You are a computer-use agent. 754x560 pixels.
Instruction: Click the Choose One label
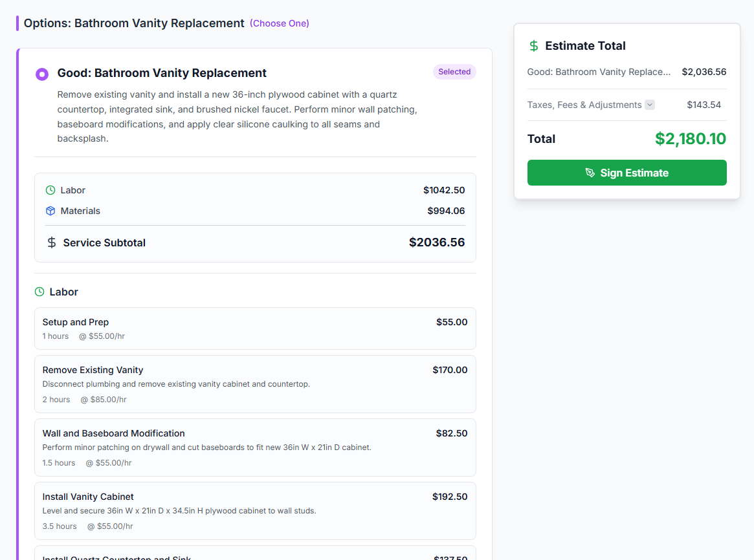(280, 23)
